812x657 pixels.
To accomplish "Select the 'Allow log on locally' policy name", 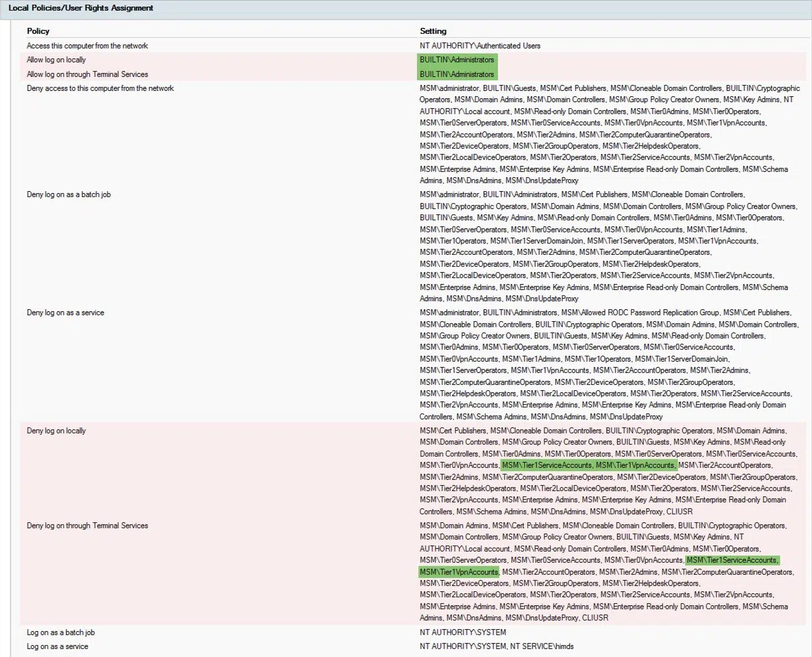I will click(x=56, y=60).
